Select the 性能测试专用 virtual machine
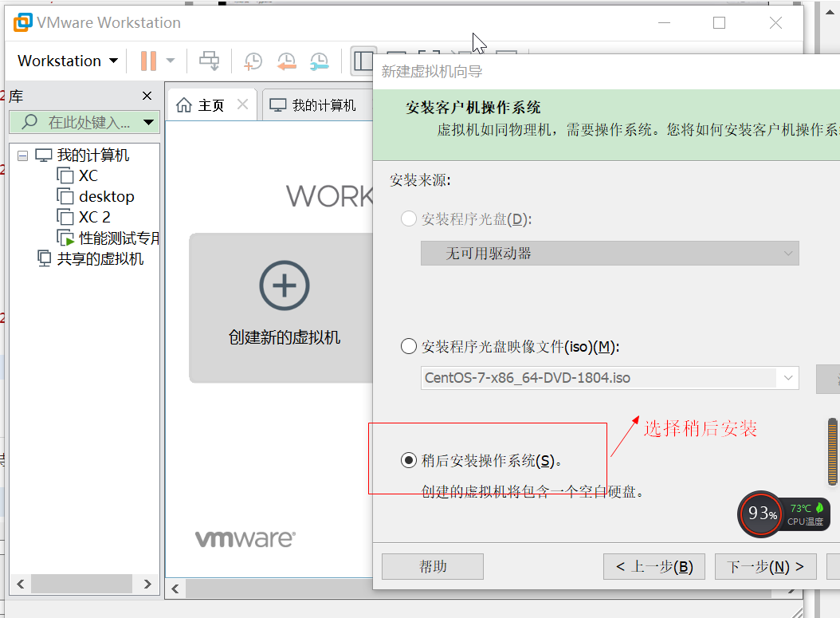The height and width of the screenshot is (618, 840). pos(119,238)
